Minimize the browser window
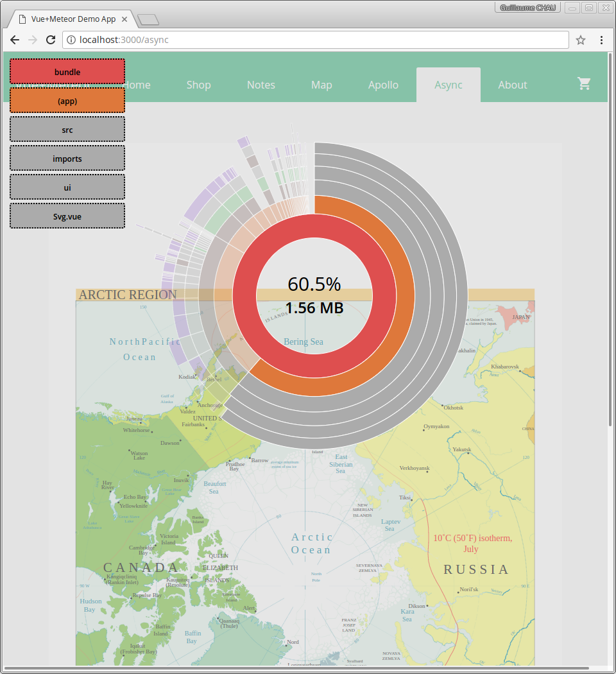Image resolution: width=616 pixels, height=674 pixels. point(572,8)
